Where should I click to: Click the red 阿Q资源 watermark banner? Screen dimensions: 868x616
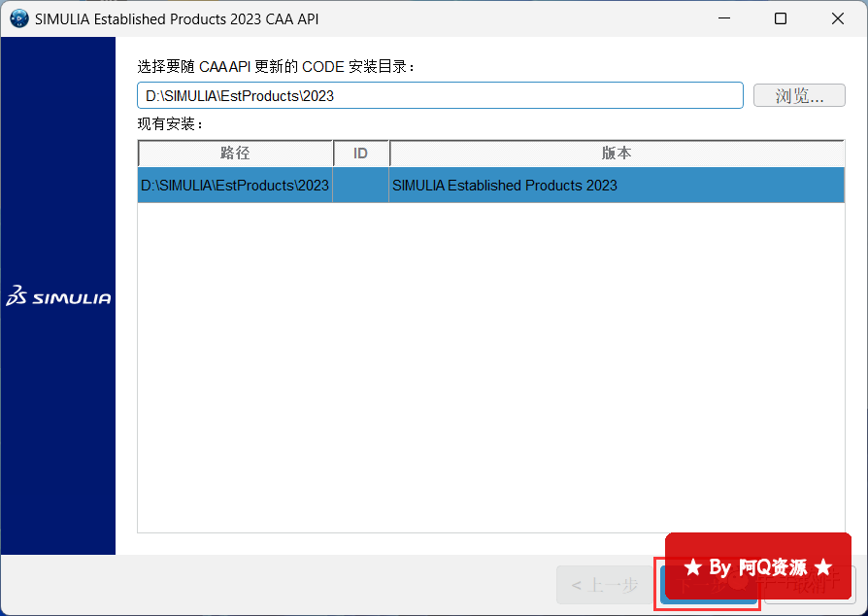point(757,565)
